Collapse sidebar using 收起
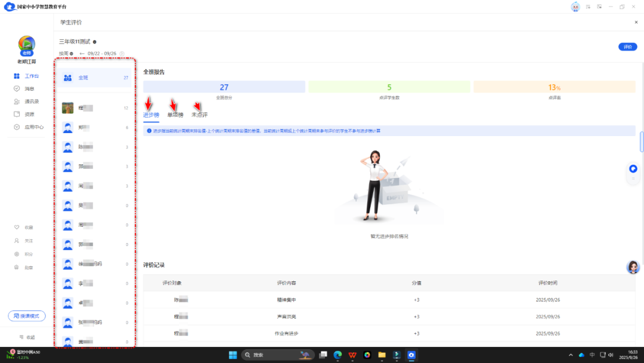Image resolution: width=644 pixels, height=363 pixels. point(26,337)
